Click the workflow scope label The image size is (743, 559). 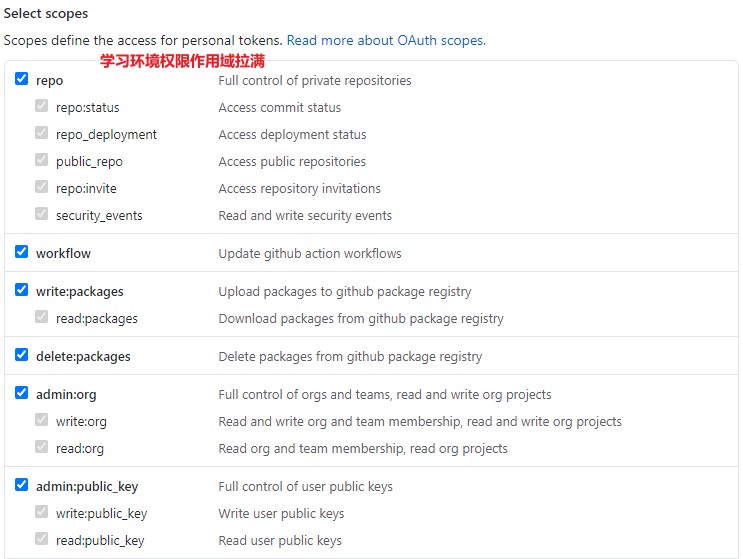[x=63, y=253]
